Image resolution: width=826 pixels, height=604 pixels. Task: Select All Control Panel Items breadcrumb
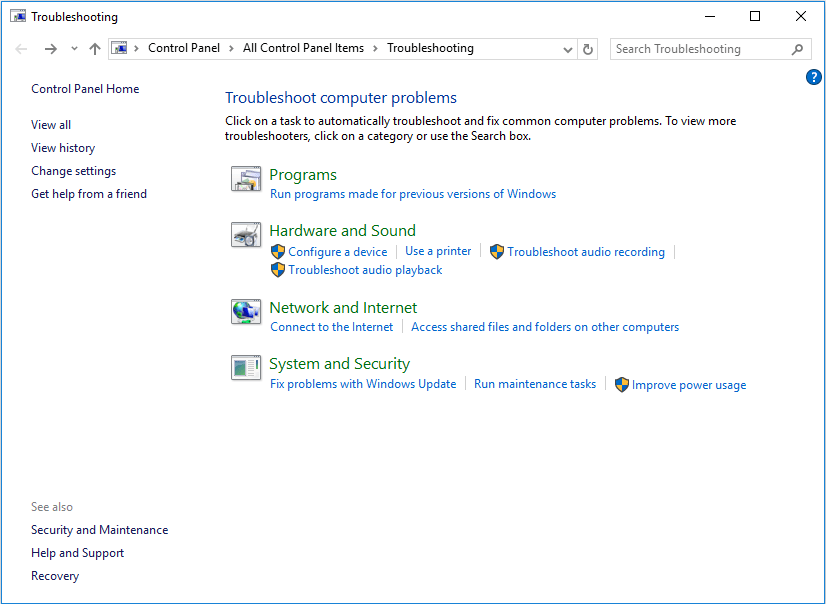pos(303,48)
